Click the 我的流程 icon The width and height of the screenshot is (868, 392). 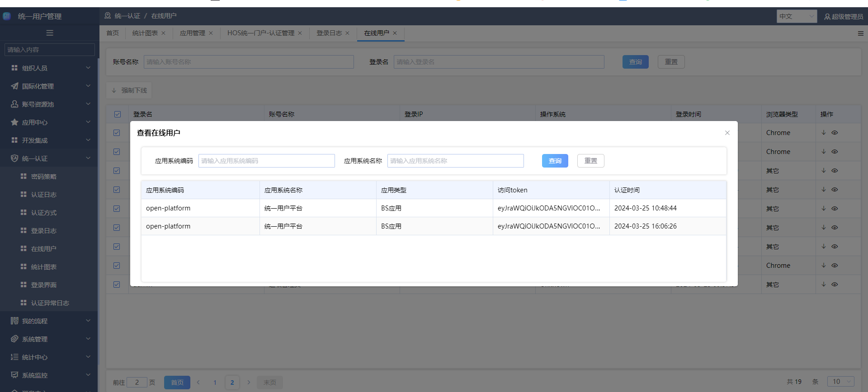(14, 321)
